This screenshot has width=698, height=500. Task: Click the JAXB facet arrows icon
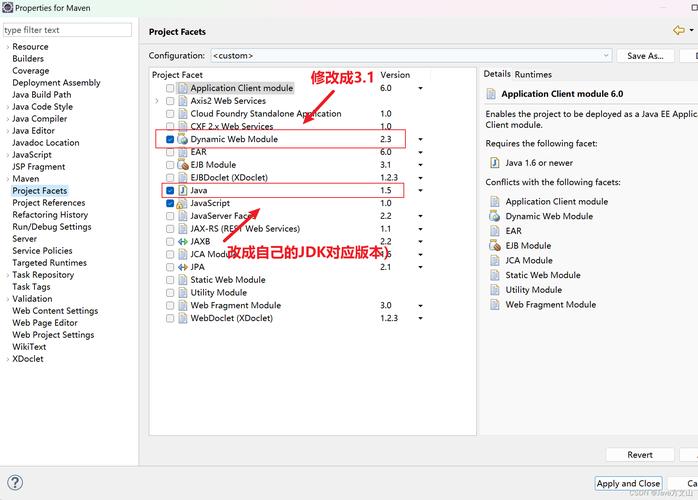[183, 242]
